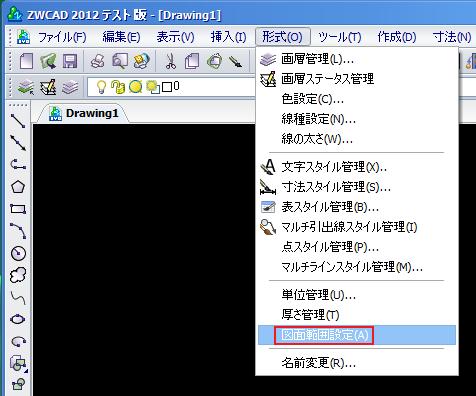Choose 表スタイル管理(B)... menu entry
Image resolution: width=476 pixels, height=396 pixels.
[357, 207]
